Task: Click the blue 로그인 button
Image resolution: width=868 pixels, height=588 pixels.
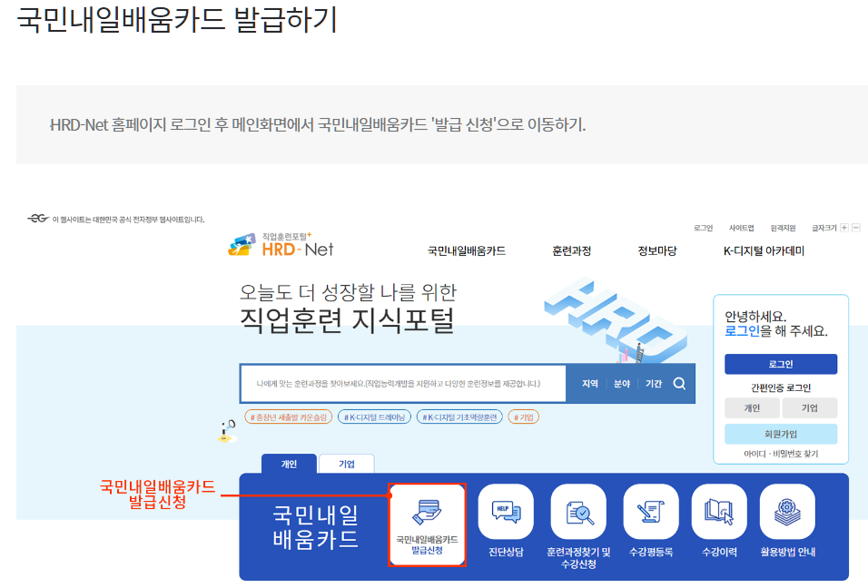Action: (781, 364)
